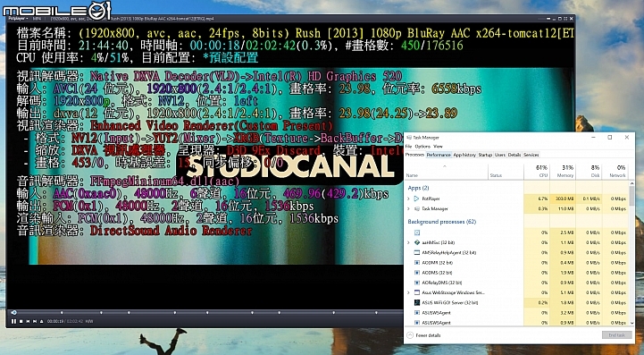The width and height of the screenshot is (644, 355).
Task: Switch to the Startup tab
Action: point(485,155)
